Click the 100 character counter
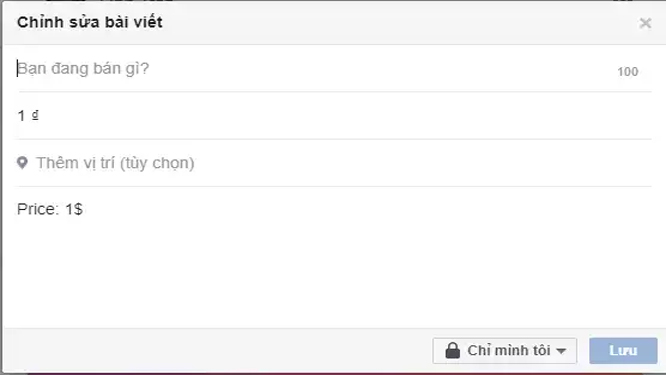666x375 pixels. 628,72
